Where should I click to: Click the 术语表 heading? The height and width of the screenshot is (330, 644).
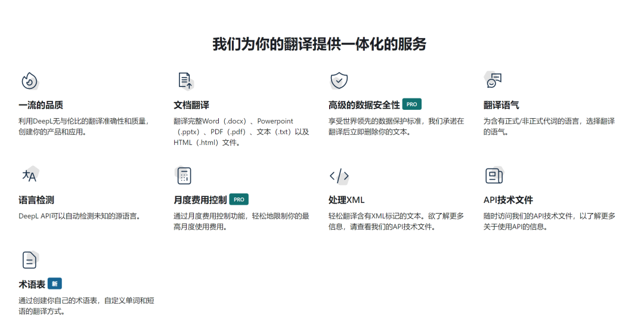click(x=32, y=285)
